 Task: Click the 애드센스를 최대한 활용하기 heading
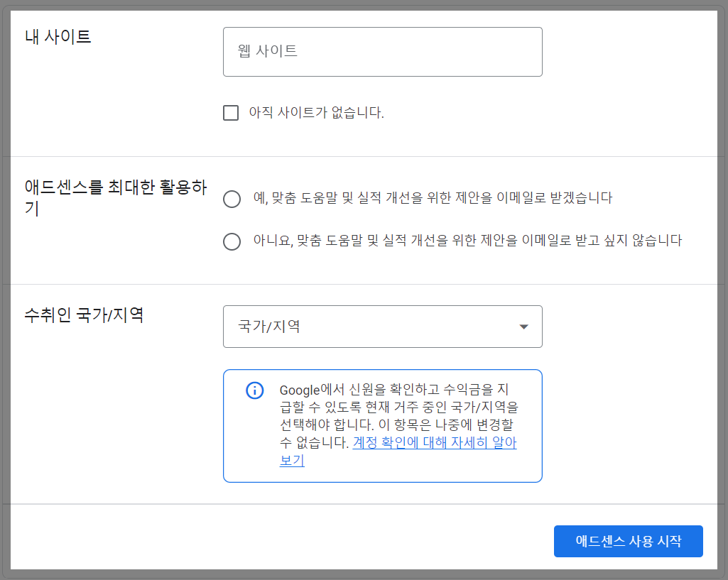click(x=116, y=197)
